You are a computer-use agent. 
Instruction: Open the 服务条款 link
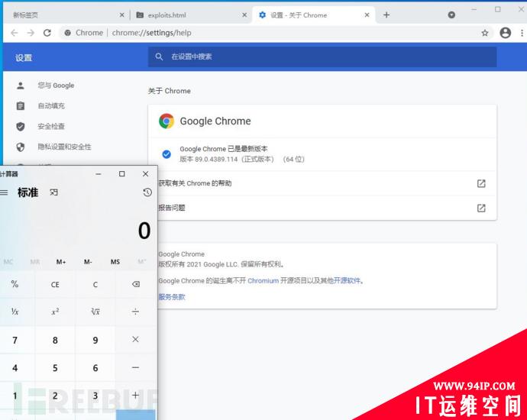(172, 297)
